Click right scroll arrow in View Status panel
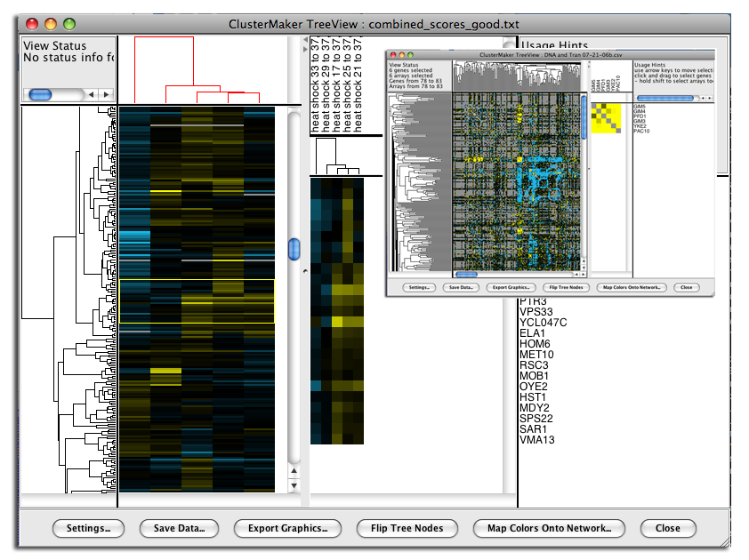Viewport: 749px width, 560px height. pos(106,94)
